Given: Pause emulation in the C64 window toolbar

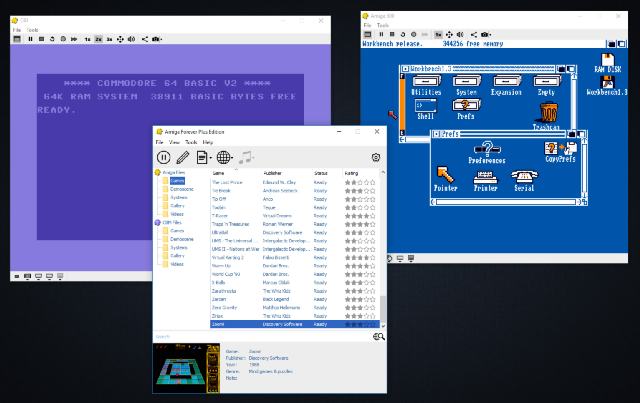Looking at the screenshot, I should [x=30, y=39].
